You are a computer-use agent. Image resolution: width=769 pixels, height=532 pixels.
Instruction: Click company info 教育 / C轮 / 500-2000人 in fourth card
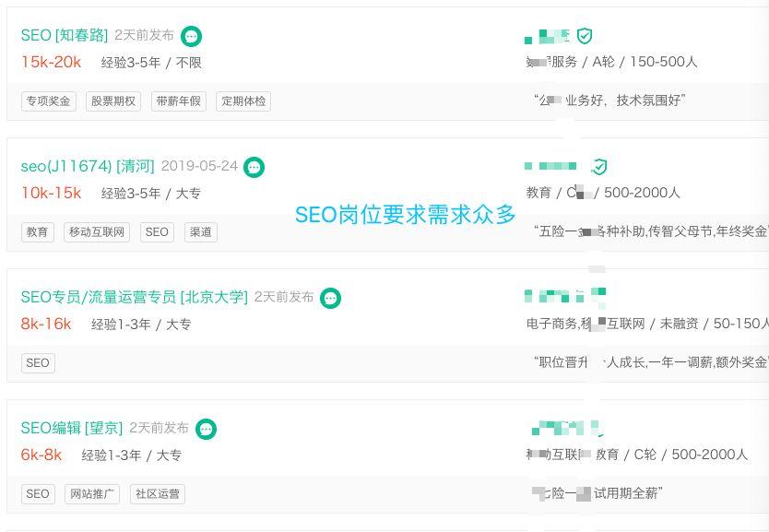(x=671, y=455)
